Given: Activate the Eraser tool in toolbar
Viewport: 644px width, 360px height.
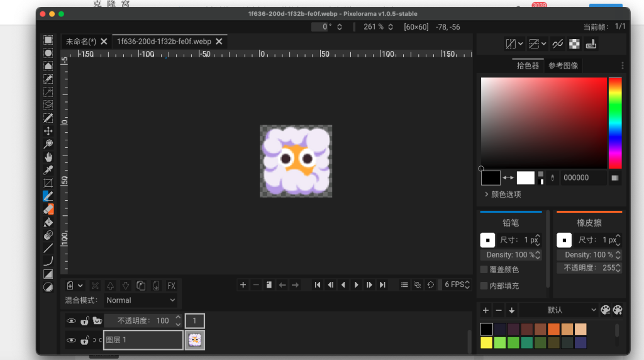Looking at the screenshot, I should [48, 209].
